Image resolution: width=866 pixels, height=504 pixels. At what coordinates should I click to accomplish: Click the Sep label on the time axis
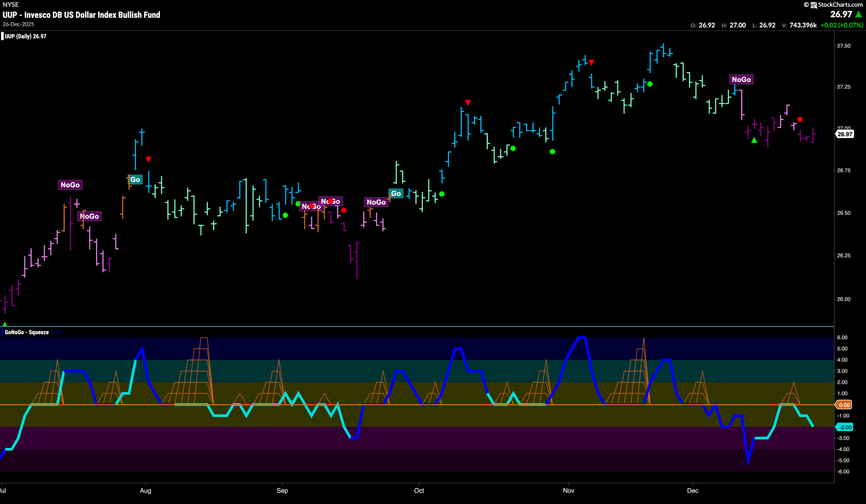coord(282,490)
